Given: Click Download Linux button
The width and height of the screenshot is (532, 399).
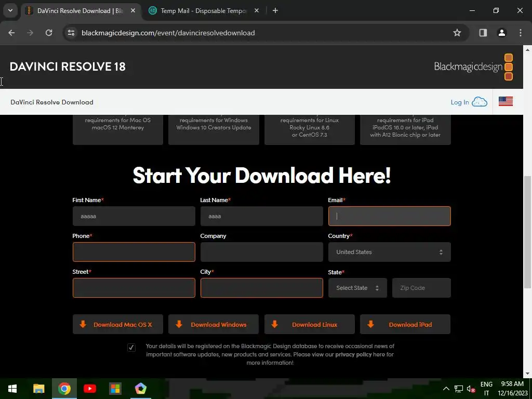Looking at the screenshot, I should click(x=310, y=324).
